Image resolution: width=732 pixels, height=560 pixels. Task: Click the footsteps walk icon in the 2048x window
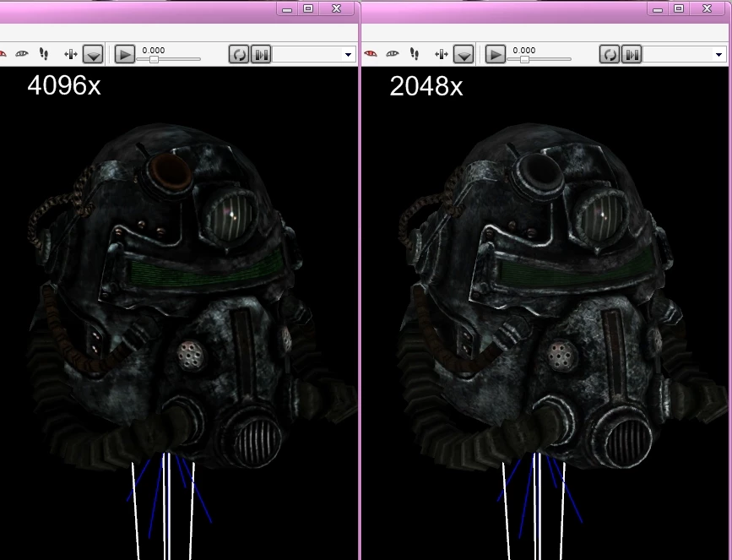414,54
